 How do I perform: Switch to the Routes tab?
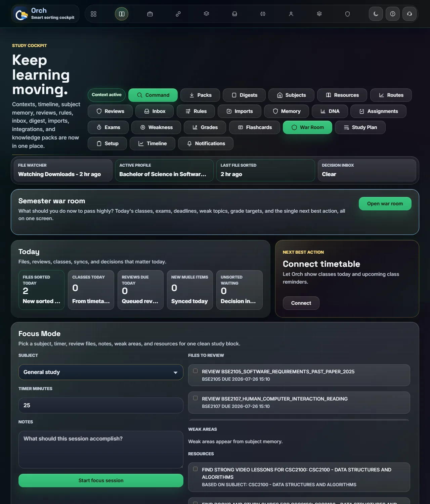(x=391, y=95)
